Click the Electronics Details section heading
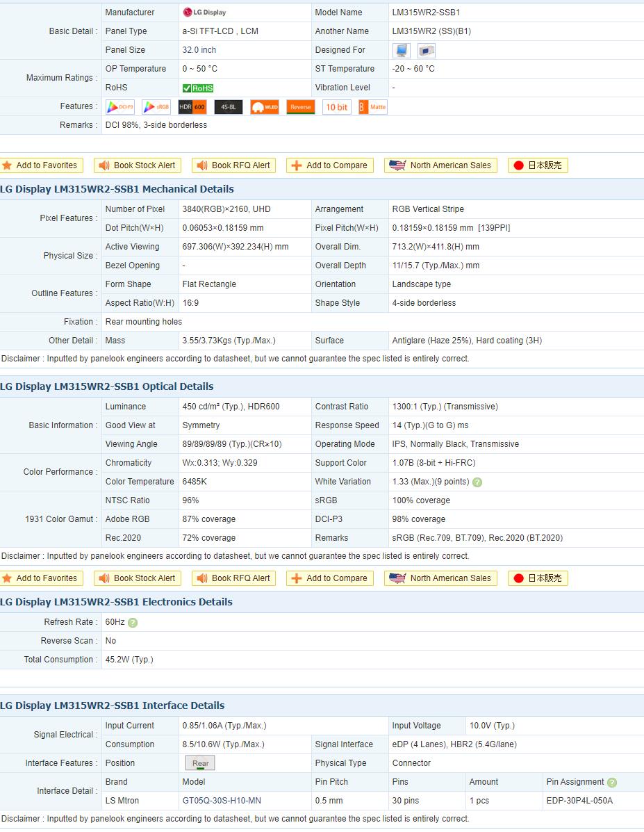This screenshot has width=644, height=832. coord(116,602)
